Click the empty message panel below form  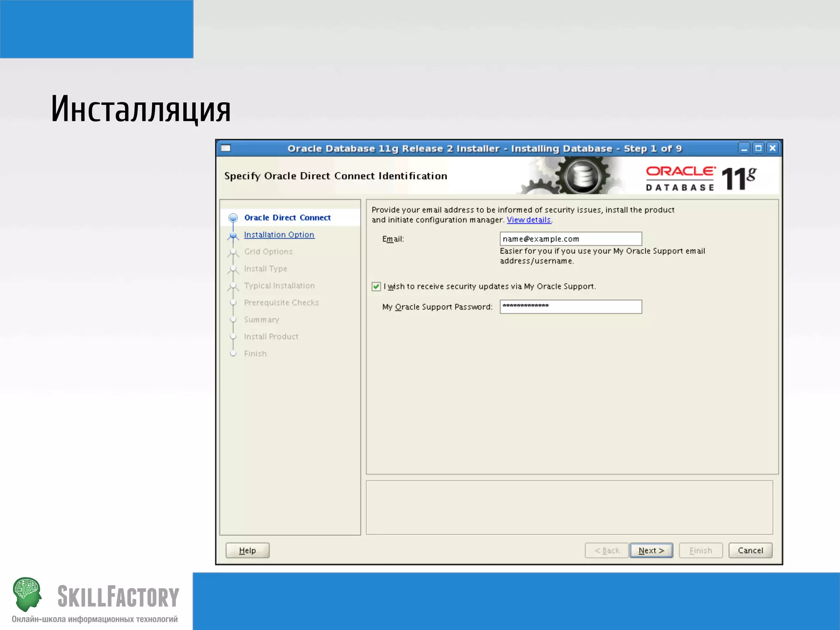click(x=569, y=507)
